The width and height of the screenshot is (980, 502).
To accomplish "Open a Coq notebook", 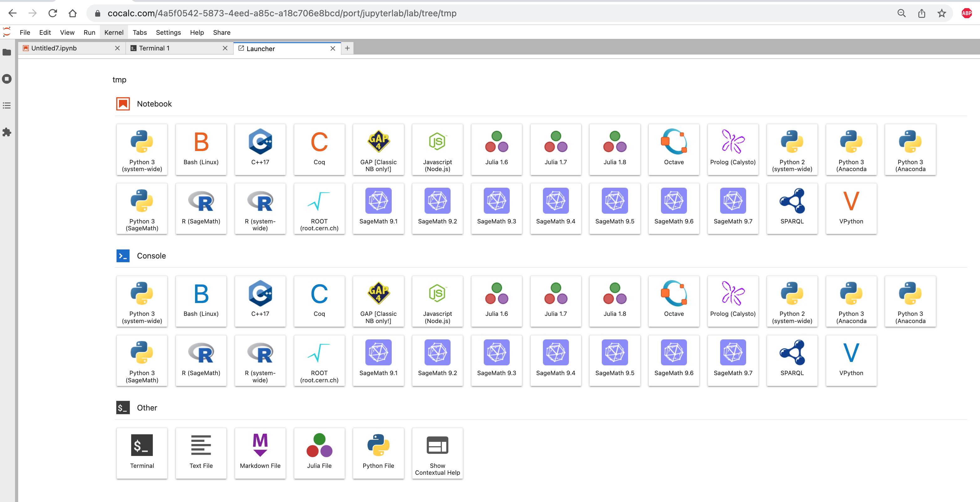I will pos(319,150).
